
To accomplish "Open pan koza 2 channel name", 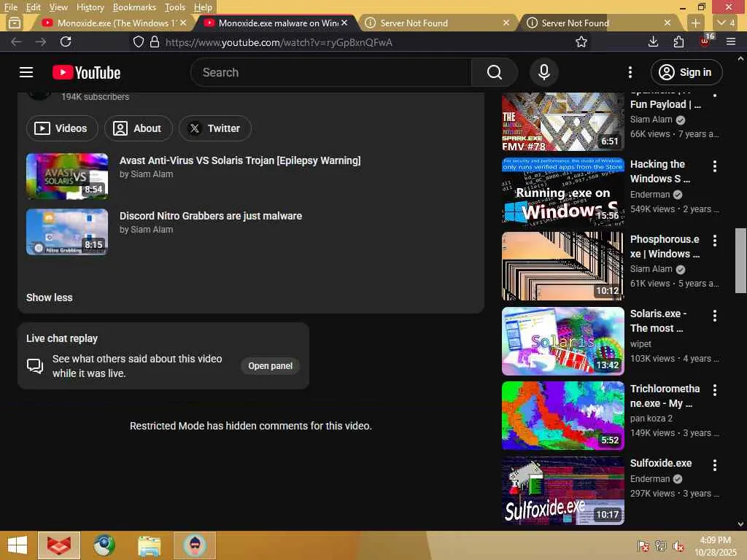I will (x=651, y=418).
